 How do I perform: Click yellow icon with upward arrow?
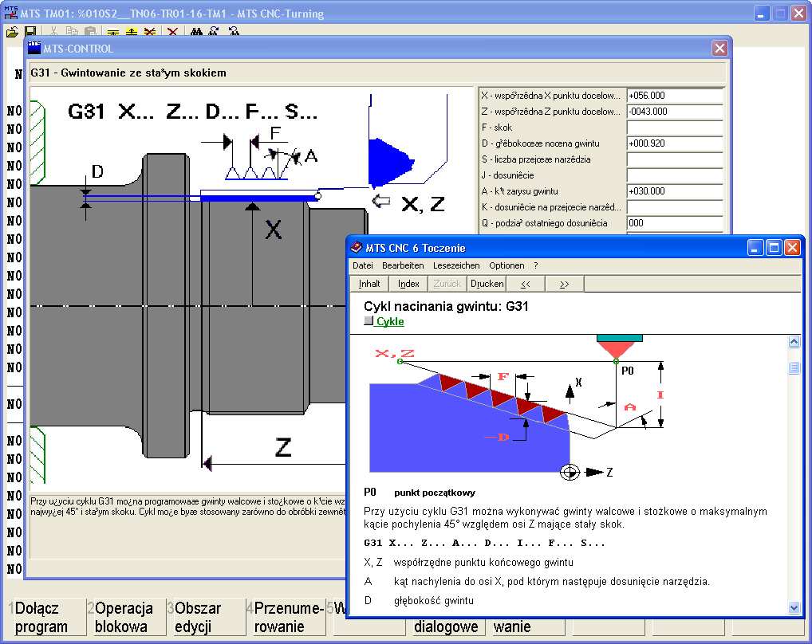132,32
